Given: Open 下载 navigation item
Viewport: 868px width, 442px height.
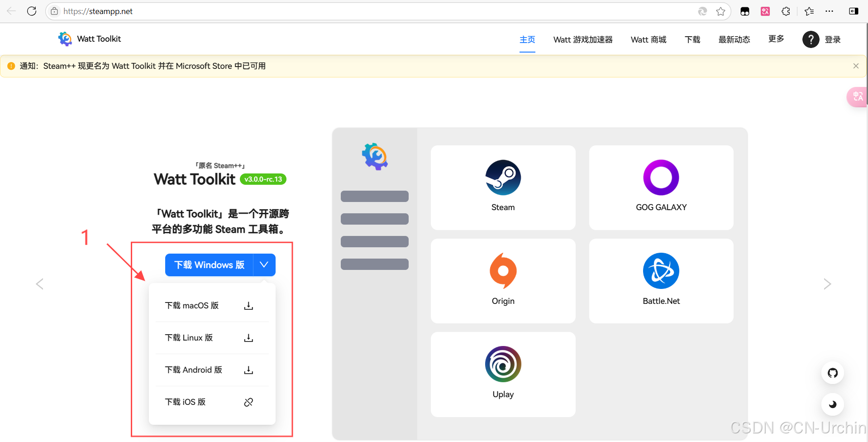Looking at the screenshot, I should [x=692, y=39].
